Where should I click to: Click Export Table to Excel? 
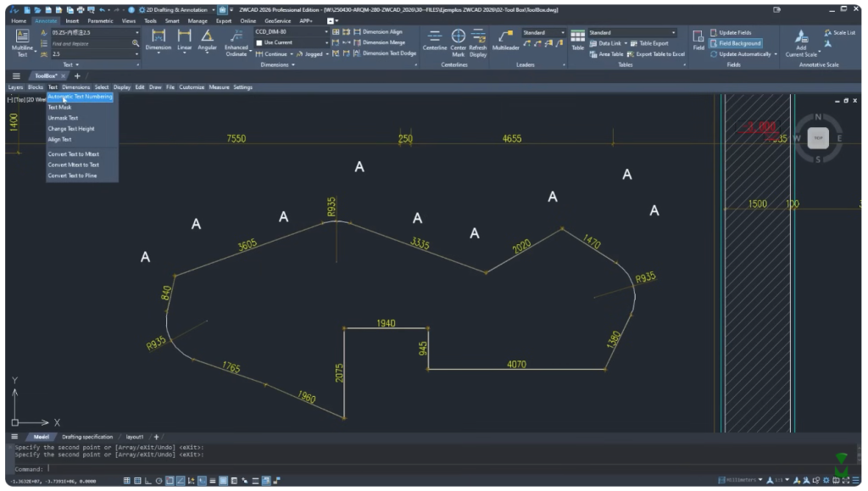656,54
